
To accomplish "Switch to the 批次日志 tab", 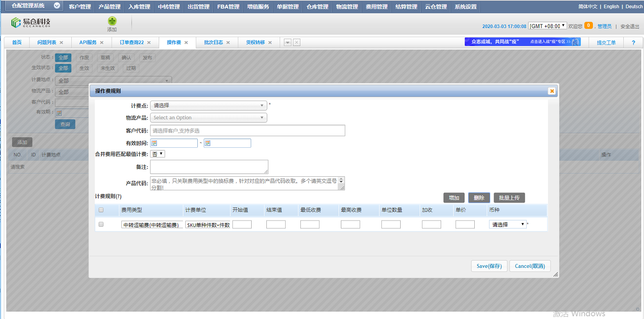I will [213, 42].
